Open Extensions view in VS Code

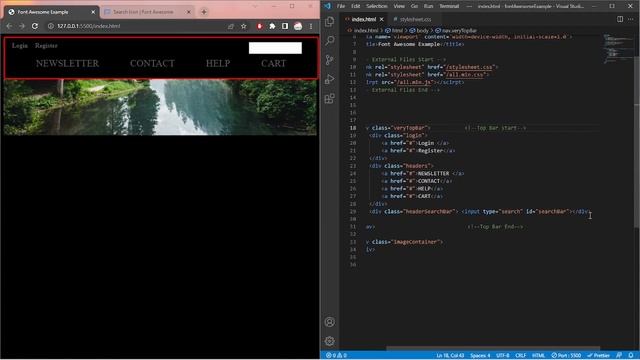point(329,98)
